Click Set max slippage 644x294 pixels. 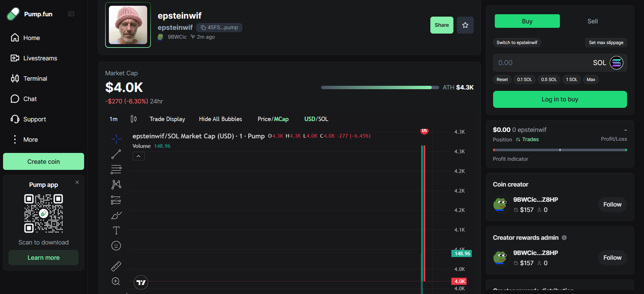[606, 42]
